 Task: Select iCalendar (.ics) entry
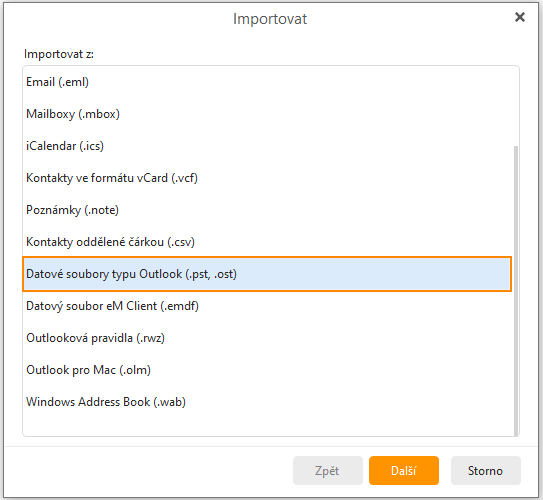(x=267, y=146)
